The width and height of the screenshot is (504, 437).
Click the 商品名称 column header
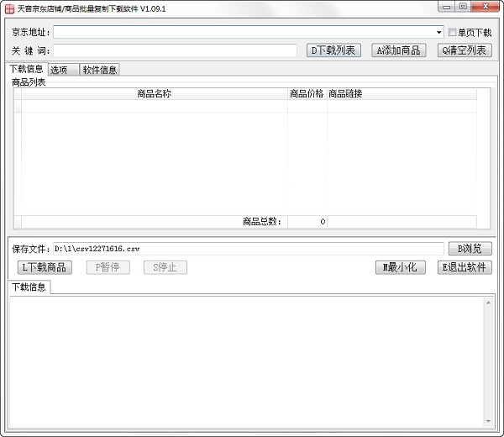tap(155, 93)
